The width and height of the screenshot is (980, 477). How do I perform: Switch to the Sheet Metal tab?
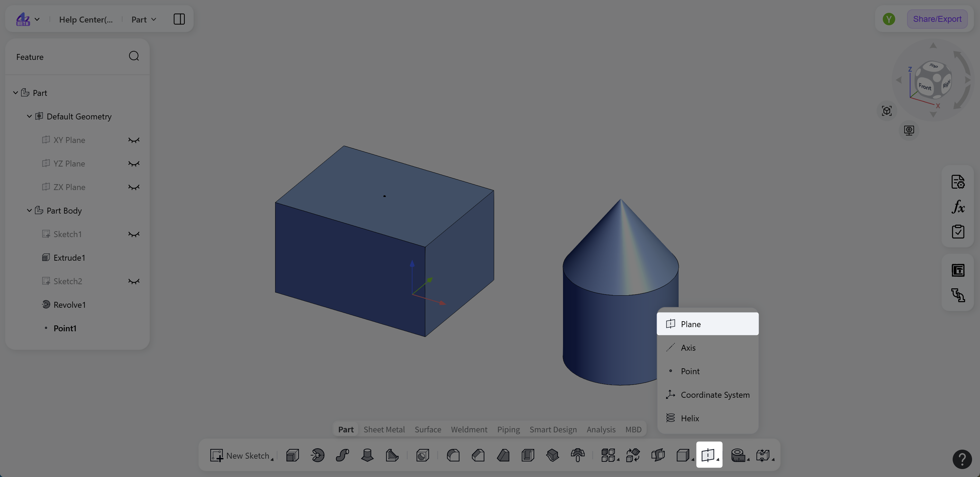click(x=384, y=430)
